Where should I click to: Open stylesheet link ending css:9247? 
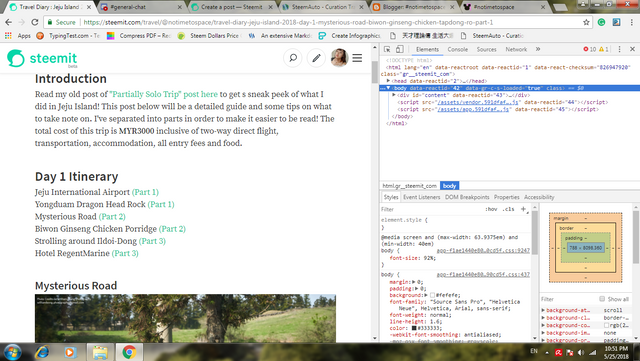pyautogui.click(x=483, y=250)
